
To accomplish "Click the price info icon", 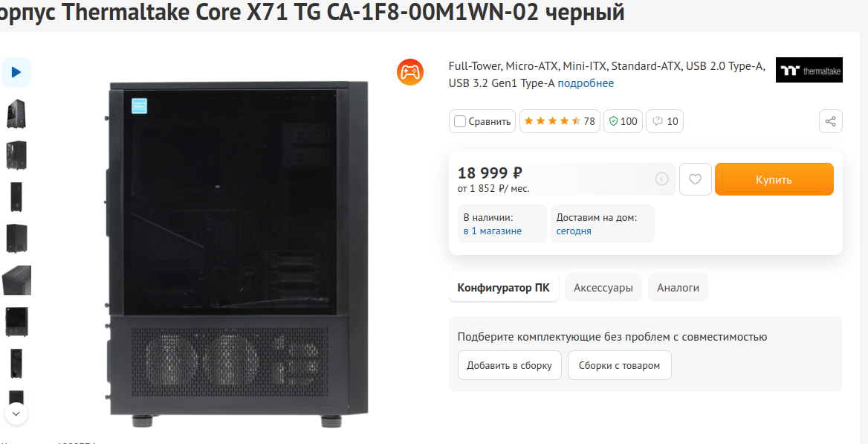I will tap(661, 179).
